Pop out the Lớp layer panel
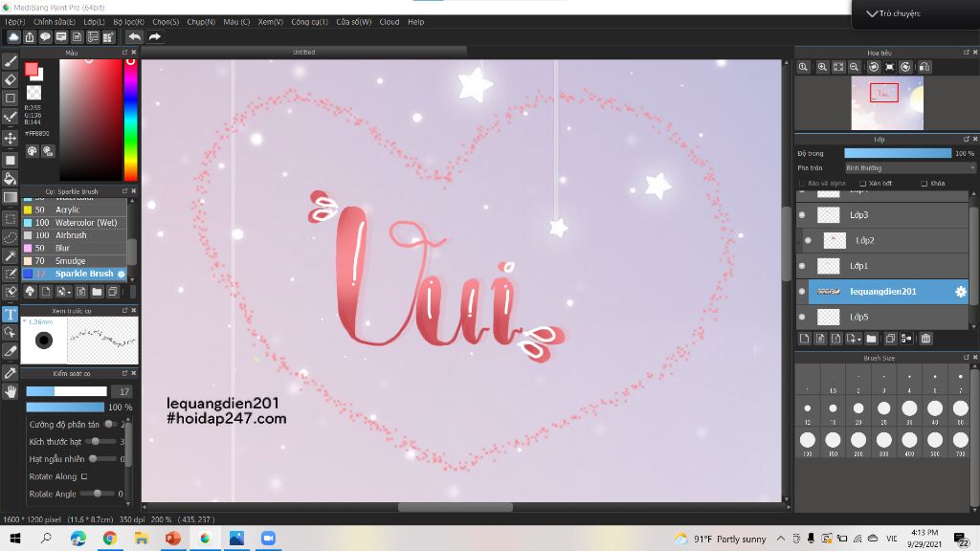This screenshot has width=980, height=551. (967, 140)
